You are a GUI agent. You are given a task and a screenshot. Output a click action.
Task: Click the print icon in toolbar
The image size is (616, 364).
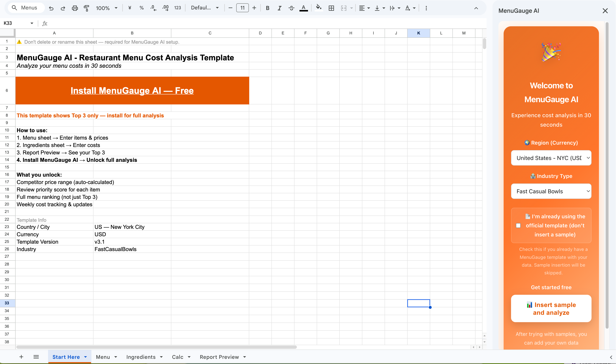tap(75, 8)
